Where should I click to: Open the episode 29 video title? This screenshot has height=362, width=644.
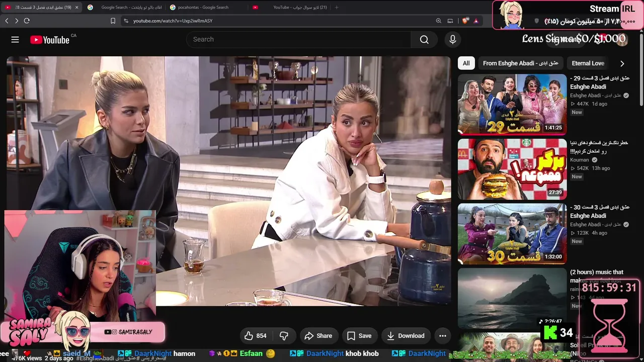600,82
